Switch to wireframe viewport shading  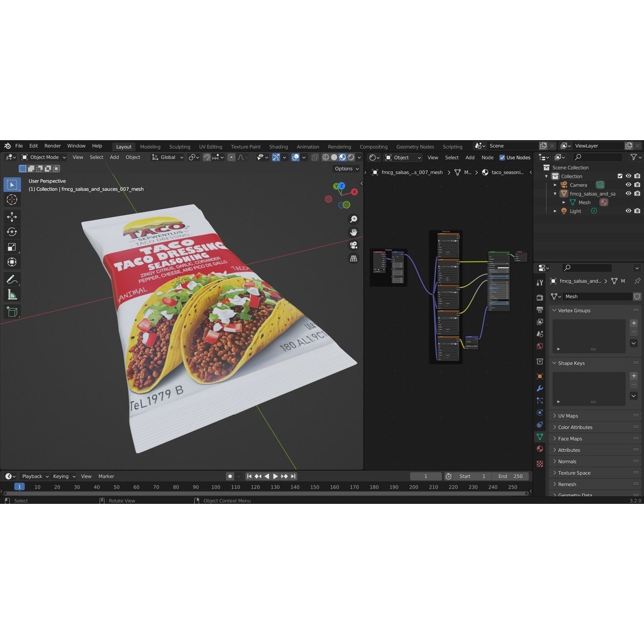tap(326, 157)
